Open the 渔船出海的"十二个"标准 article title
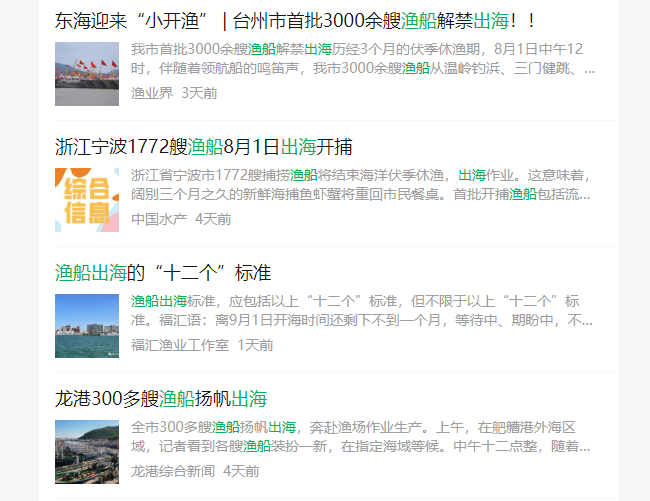This screenshot has height=501, width=650. 163,272
